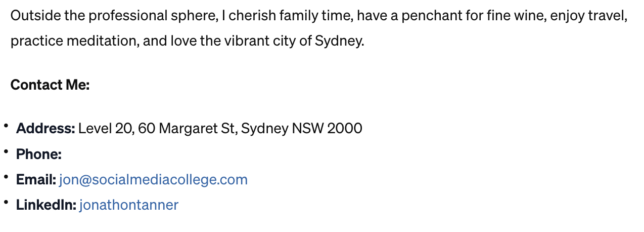The height and width of the screenshot is (232, 644).
Task: Click the bullet point before Phone
Action: click(x=6, y=151)
